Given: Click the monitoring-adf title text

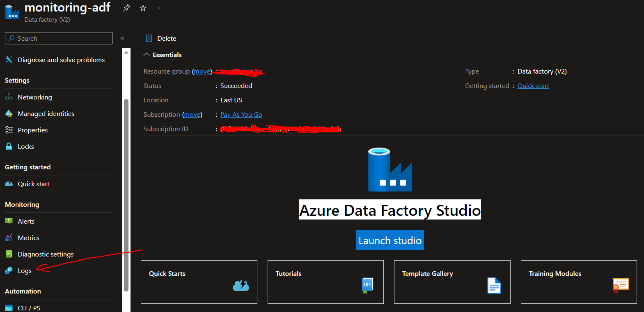Looking at the screenshot, I should coord(67,7).
